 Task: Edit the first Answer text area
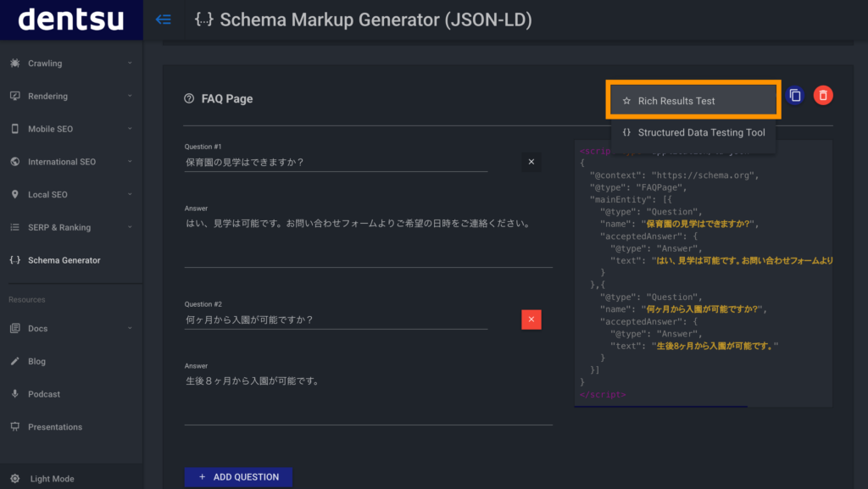tap(368, 242)
